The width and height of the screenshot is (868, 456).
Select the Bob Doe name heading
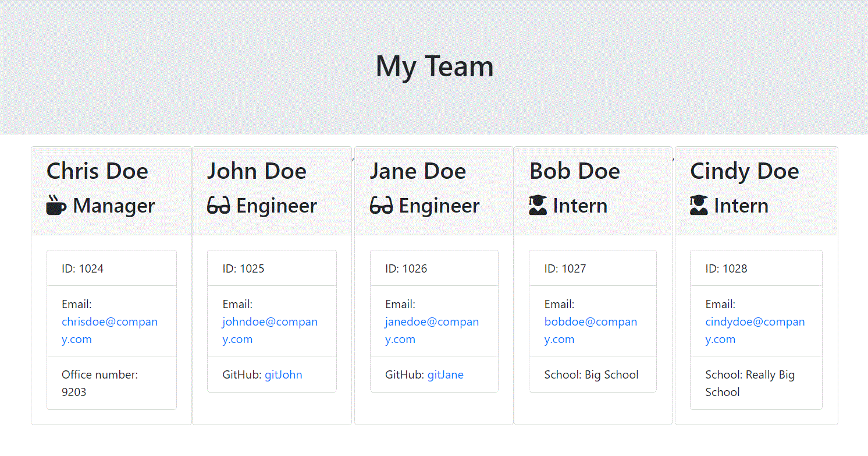point(575,171)
